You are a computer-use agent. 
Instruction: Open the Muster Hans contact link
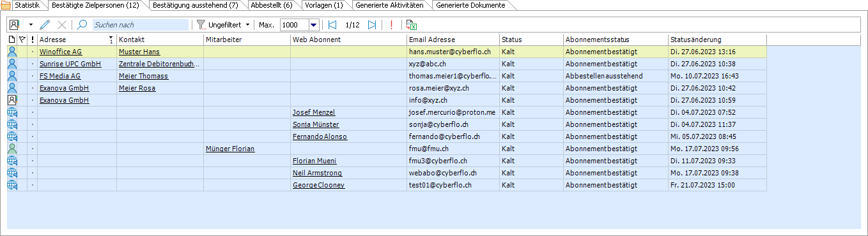point(139,52)
